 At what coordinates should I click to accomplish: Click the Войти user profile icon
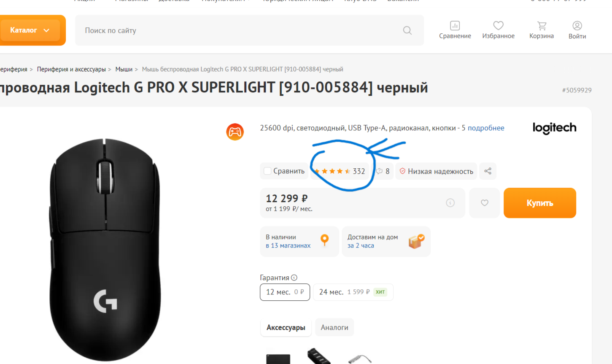point(577,26)
